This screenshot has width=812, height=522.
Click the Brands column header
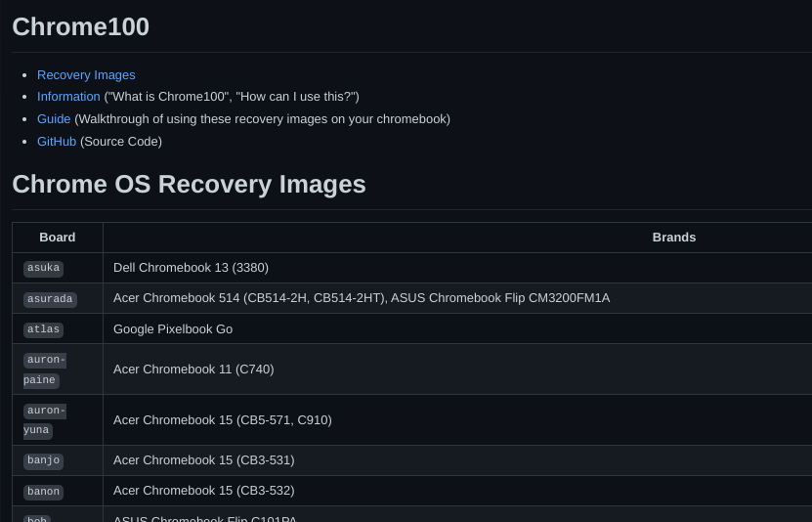pos(673,238)
